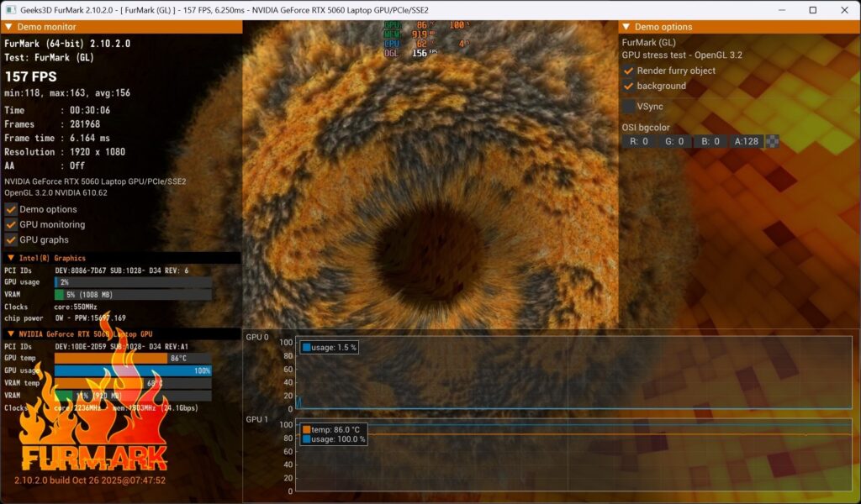Click the FurMark (64-bit) 2.10.2.0 header text
Image resolution: width=861 pixels, height=504 pixels.
click(x=67, y=44)
